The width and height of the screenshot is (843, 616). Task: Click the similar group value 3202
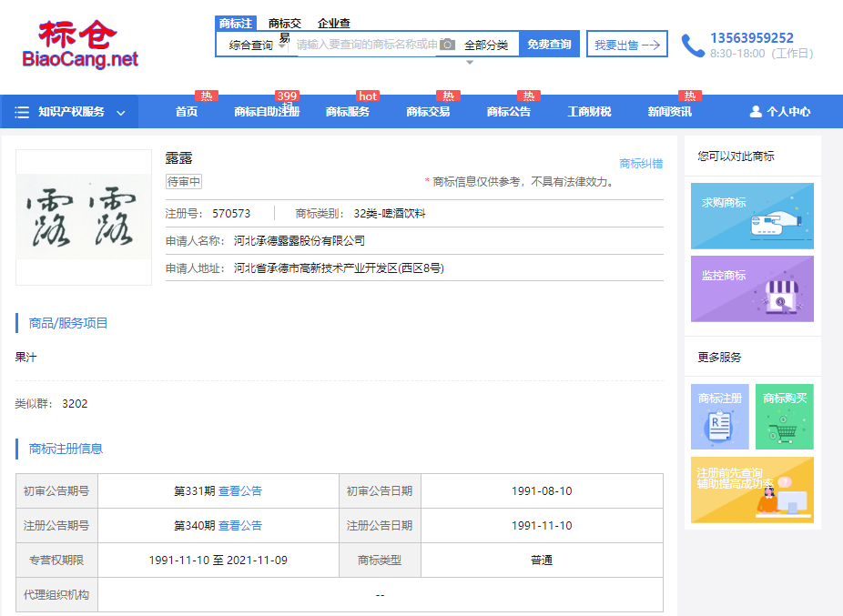point(75,404)
